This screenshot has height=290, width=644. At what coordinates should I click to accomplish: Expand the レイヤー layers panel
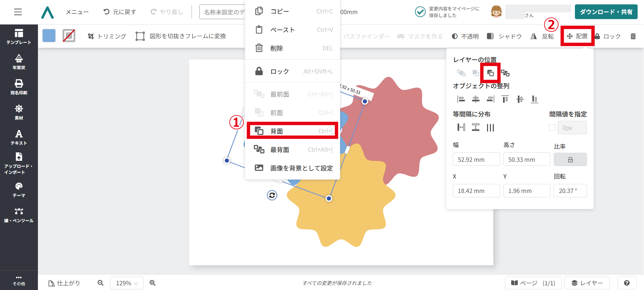point(587,283)
